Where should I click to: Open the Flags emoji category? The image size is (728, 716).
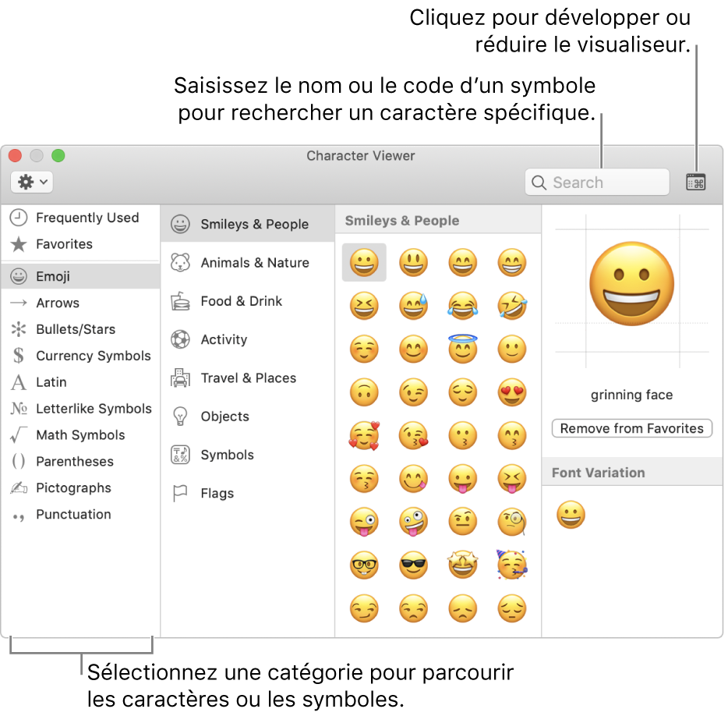click(217, 493)
